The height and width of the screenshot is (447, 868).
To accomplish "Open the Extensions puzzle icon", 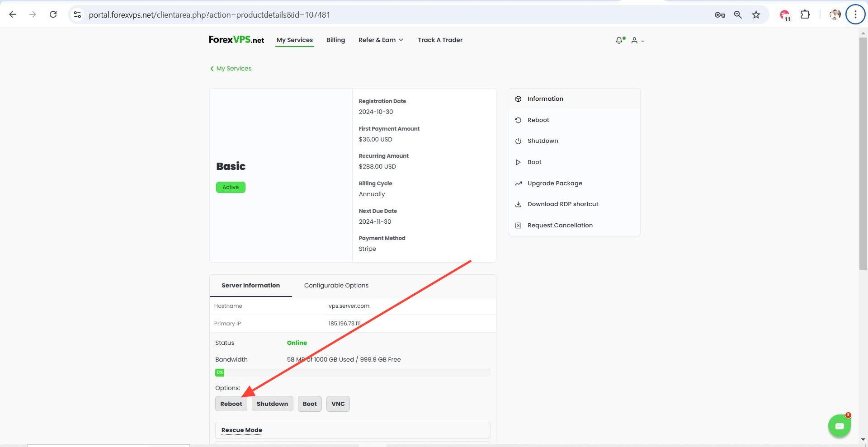I will tap(805, 14).
